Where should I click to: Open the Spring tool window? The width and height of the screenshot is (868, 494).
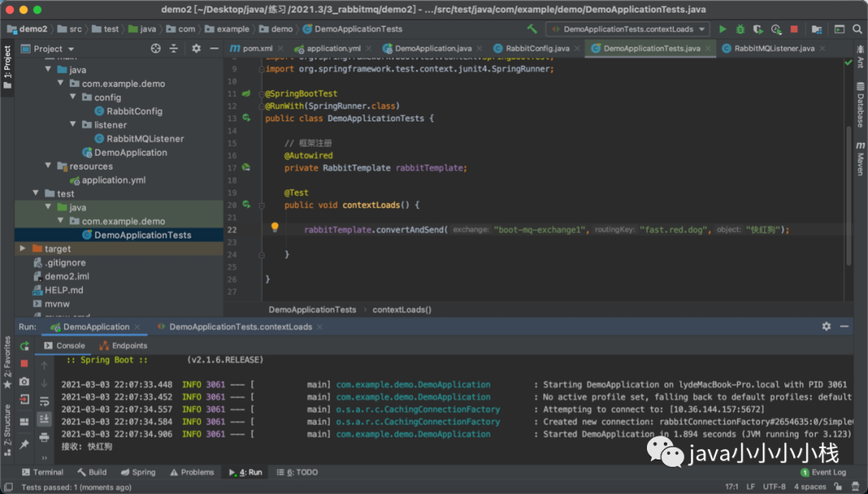coord(138,472)
